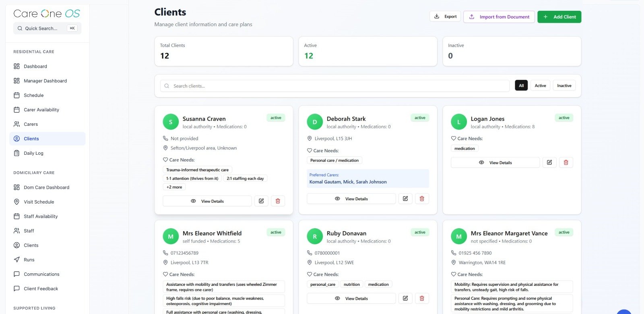Screen dimensions: 644x314
Task: Select the All filter tab
Action: point(521,85)
